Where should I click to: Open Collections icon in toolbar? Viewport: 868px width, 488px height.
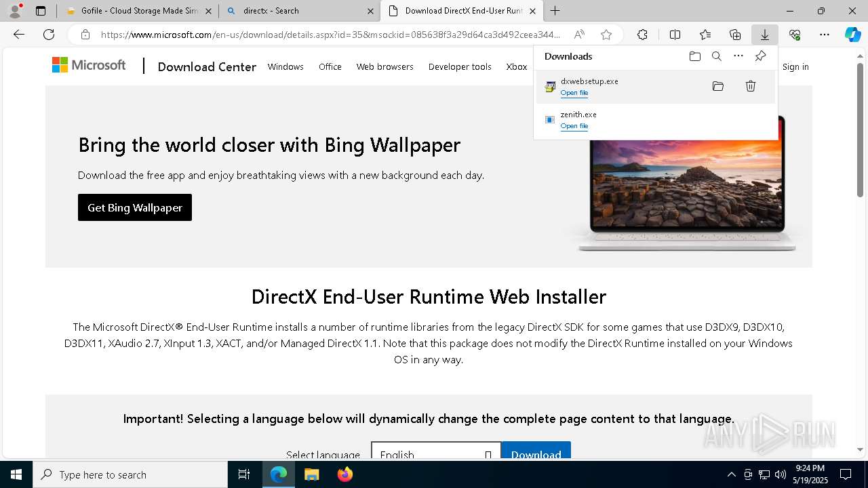(735, 35)
